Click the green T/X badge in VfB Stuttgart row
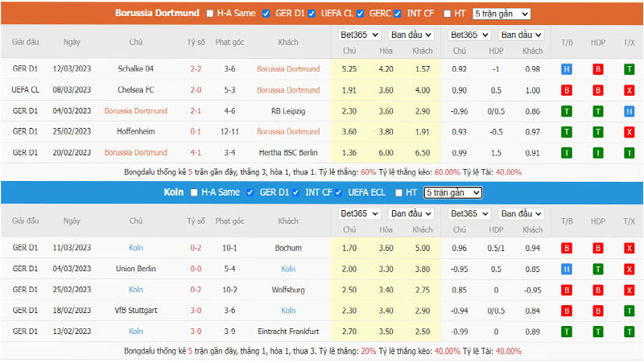This screenshot has width=644, height=363. (629, 311)
